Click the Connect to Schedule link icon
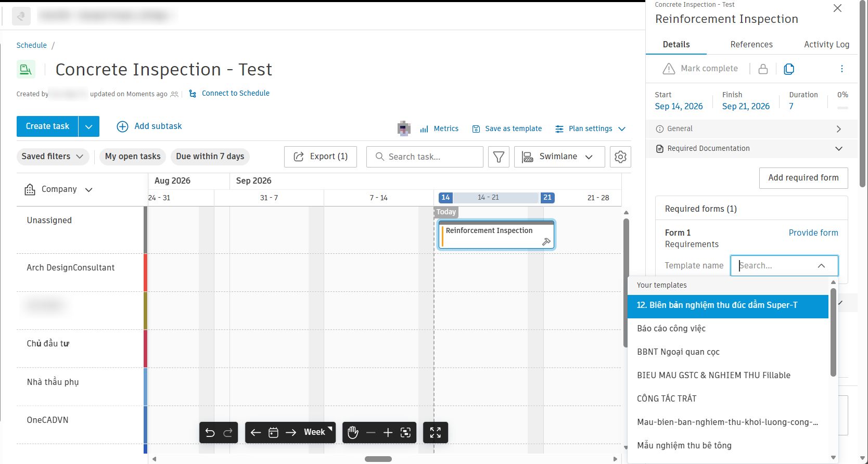Screen dimensions: 868x464 (x=193, y=94)
